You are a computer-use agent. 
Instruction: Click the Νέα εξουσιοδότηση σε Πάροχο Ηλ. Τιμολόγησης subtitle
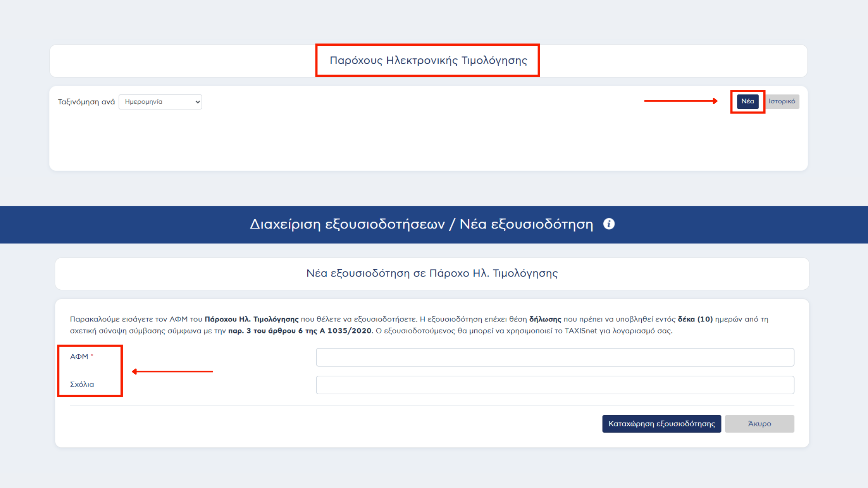point(432,273)
